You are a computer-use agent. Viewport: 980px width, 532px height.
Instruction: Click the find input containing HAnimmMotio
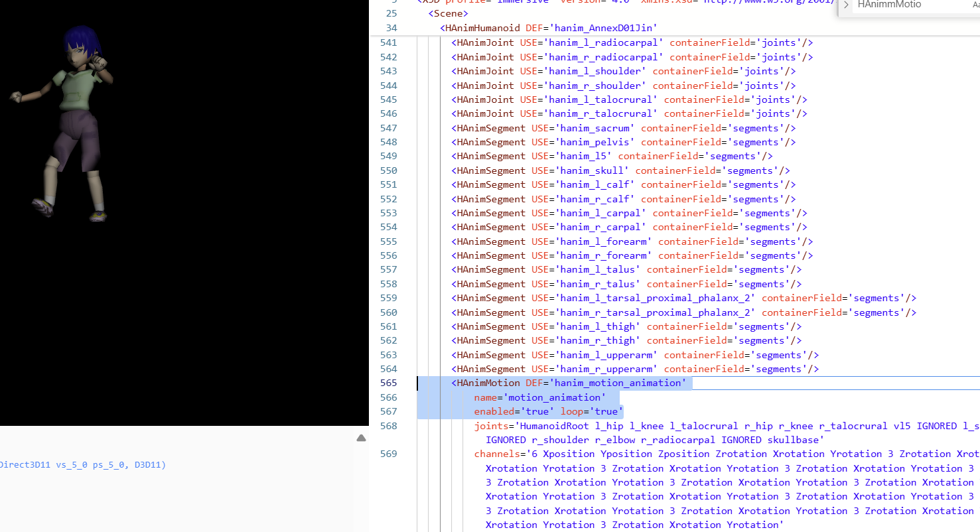click(902, 5)
